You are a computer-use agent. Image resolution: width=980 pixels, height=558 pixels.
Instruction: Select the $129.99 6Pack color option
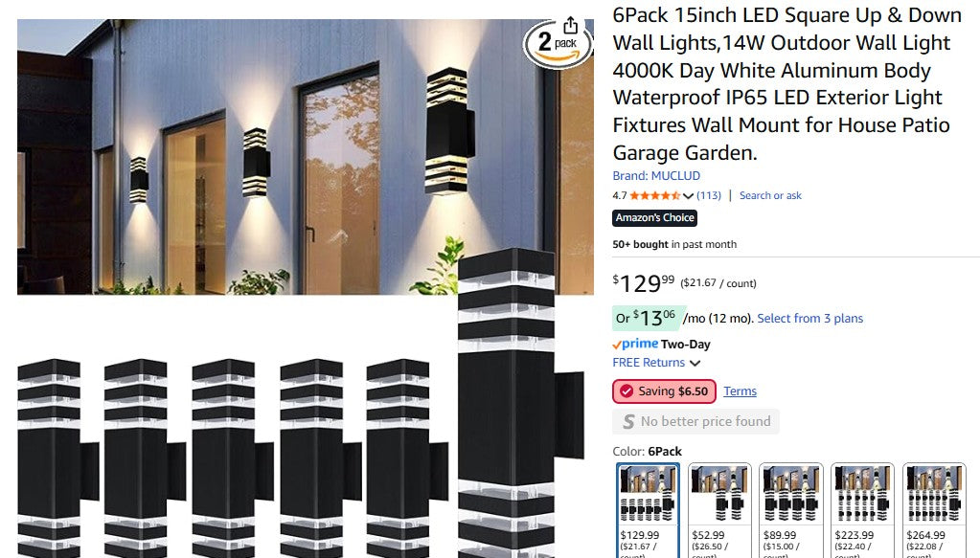point(649,510)
